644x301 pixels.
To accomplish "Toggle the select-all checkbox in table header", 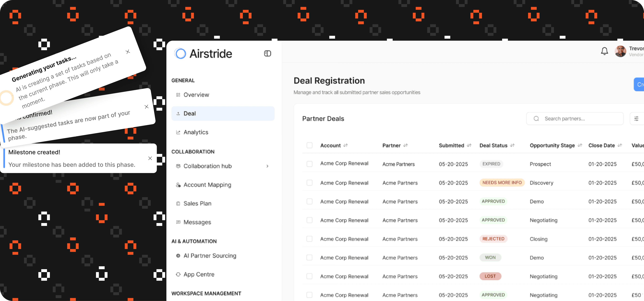I will click(x=309, y=145).
